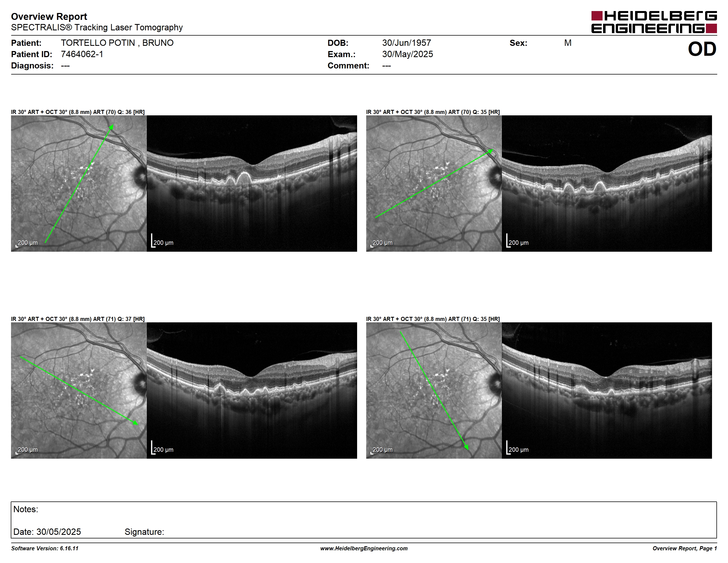
Task: Open the www.HeidelbergEngineering.com link
Action: pyautogui.click(x=364, y=548)
